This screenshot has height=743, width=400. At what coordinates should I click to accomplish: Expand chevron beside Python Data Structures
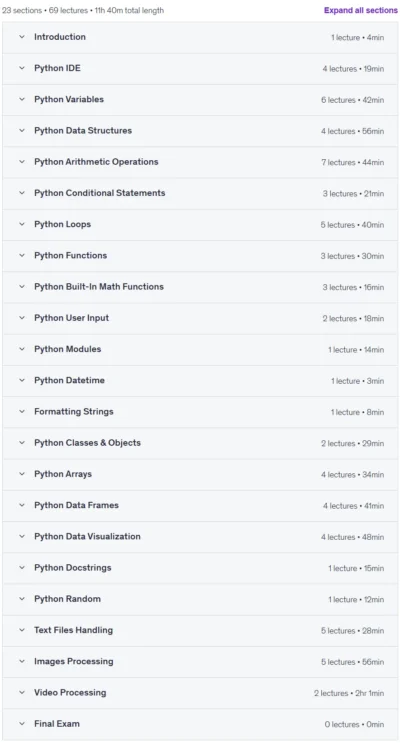tap(22, 130)
